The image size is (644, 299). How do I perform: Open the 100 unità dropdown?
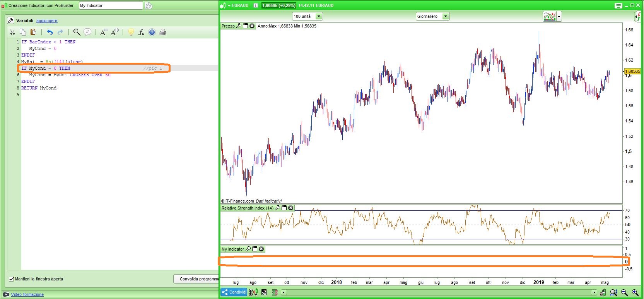pyautogui.click(x=307, y=16)
